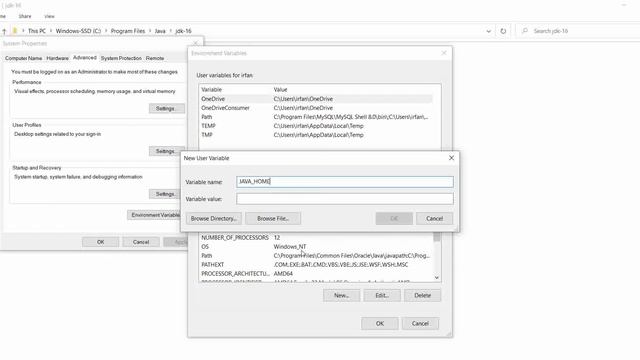Click Browse File button
The height and width of the screenshot is (360, 640).
(x=273, y=219)
